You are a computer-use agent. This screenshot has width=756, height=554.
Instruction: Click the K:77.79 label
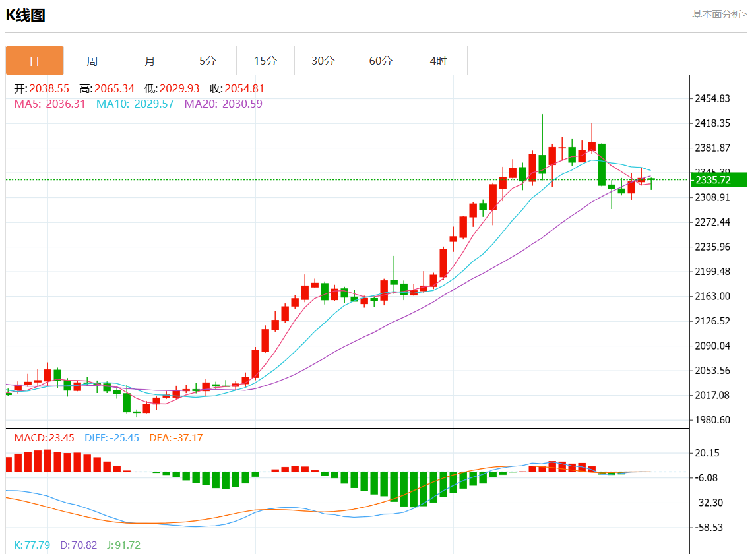[32, 545]
